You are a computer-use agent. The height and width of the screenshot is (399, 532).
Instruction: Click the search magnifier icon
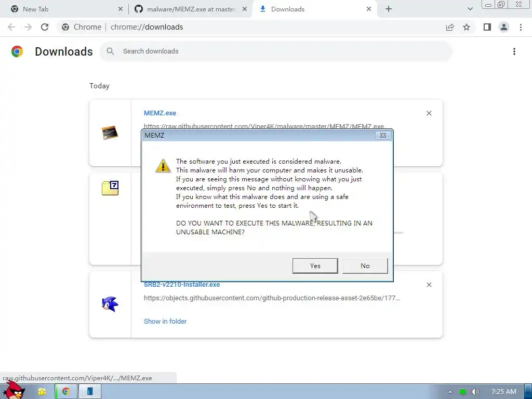click(110, 51)
